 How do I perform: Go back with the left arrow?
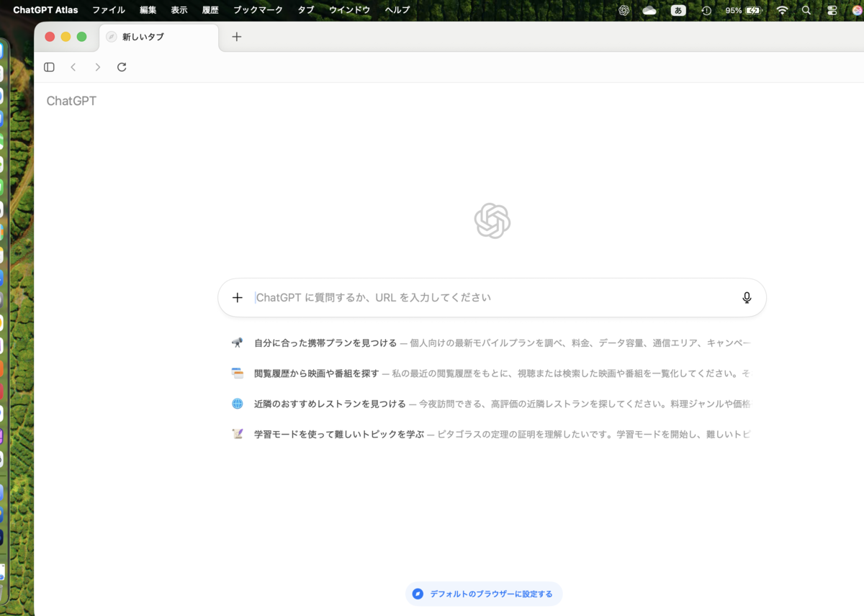point(73,67)
